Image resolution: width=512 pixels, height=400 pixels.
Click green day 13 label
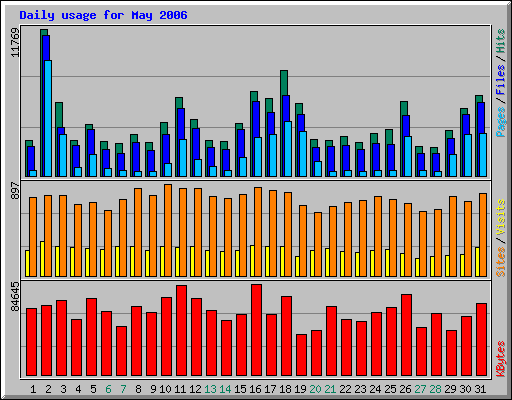(210, 389)
